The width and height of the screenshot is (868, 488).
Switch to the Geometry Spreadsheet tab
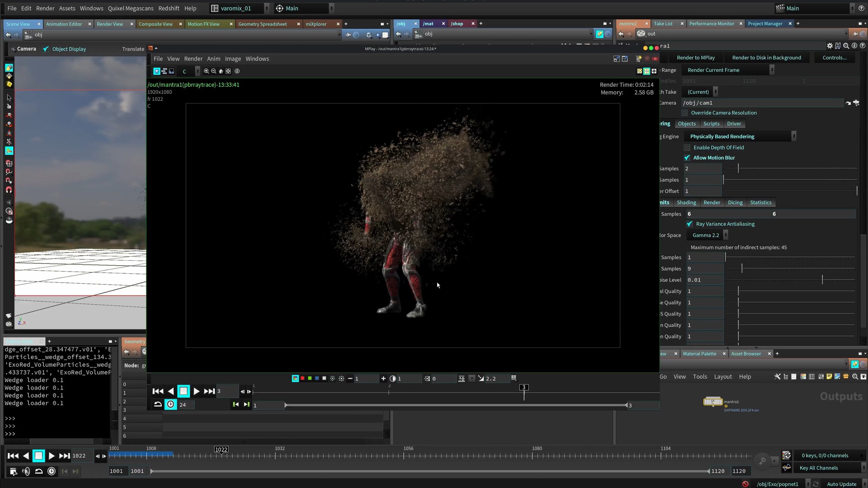coord(262,24)
